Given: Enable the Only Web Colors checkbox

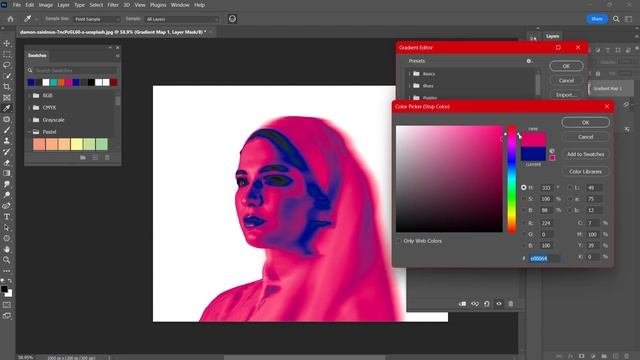Looking at the screenshot, I should [399, 241].
